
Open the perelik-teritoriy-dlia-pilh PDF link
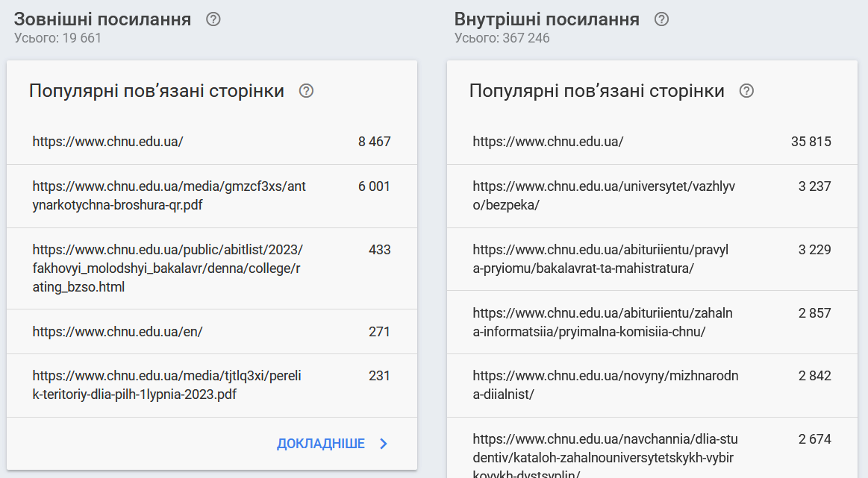pos(166,385)
